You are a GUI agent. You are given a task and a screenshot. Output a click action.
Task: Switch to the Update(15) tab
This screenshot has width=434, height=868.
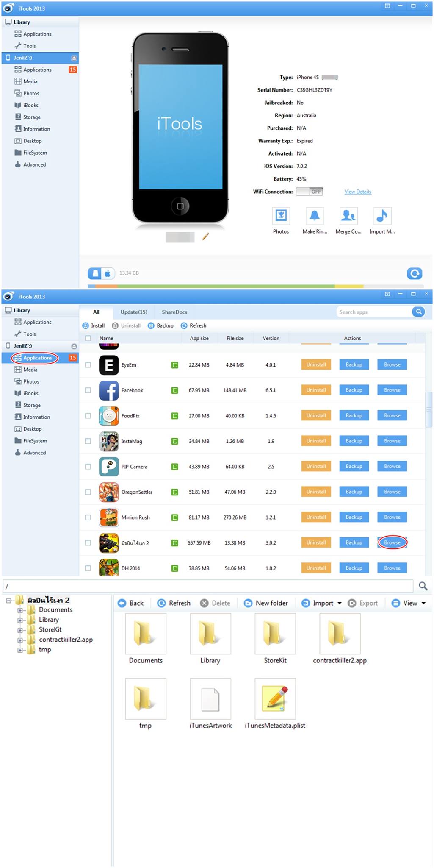tap(134, 312)
